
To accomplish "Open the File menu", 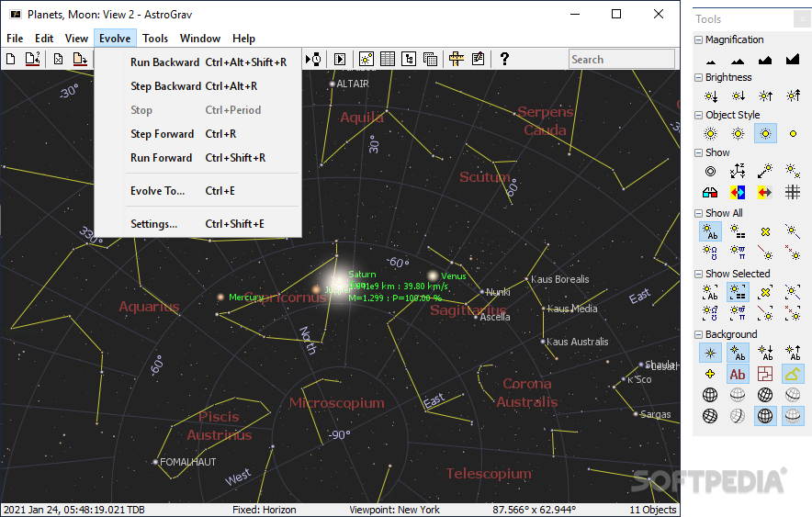I will point(15,39).
